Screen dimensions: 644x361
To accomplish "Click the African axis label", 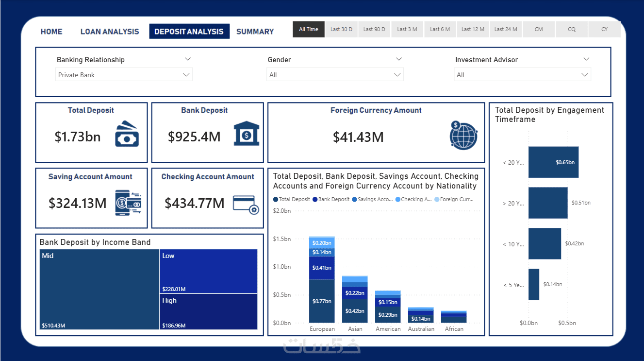I will point(454,329).
